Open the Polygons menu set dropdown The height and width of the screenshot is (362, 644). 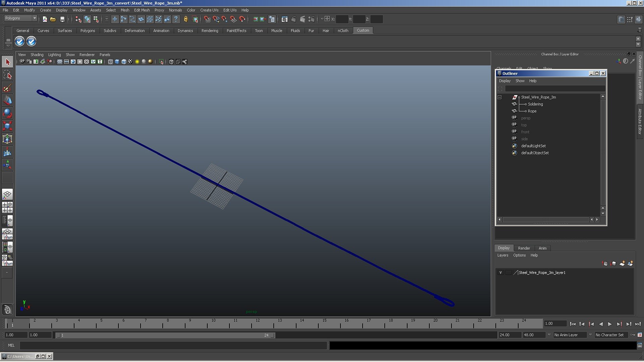point(20,18)
